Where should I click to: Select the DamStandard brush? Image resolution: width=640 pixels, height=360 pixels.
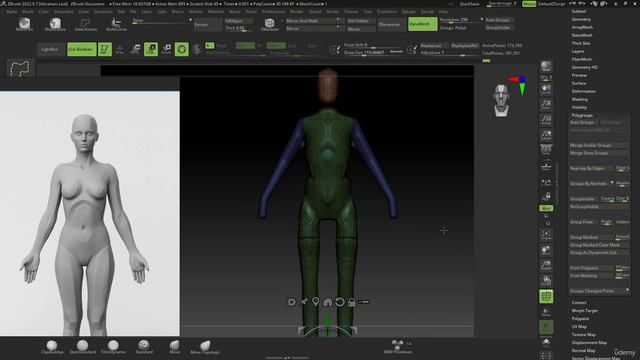[82, 347]
